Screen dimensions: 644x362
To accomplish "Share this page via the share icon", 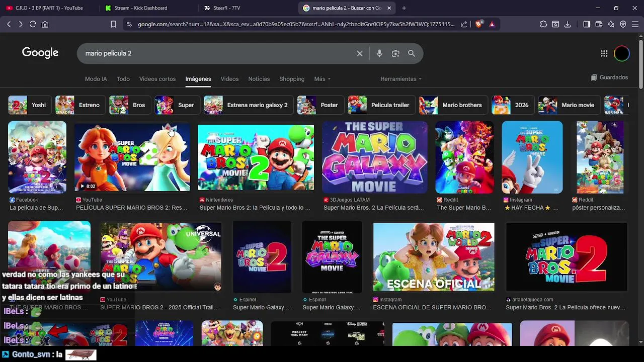I will coord(464,24).
